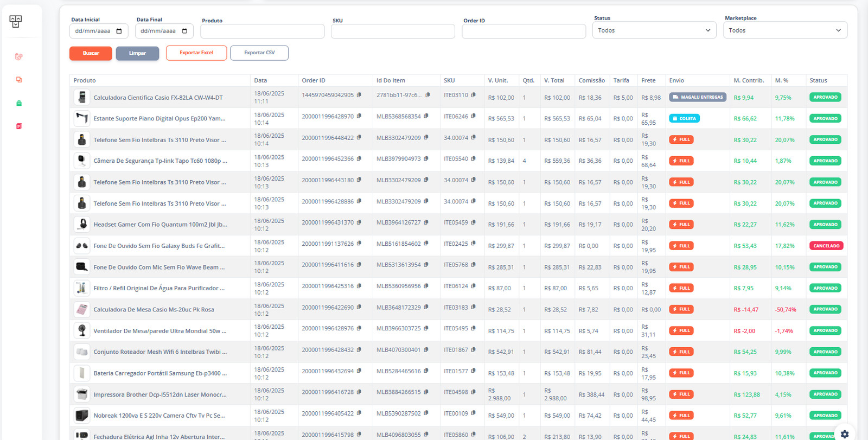Click the Data Final date field

pos(164,31)
